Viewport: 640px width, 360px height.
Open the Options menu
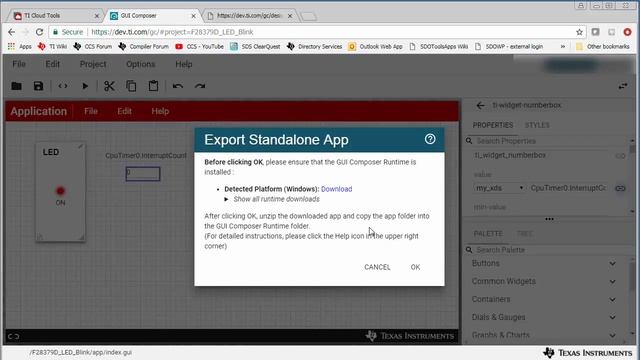tap(140, 64)
